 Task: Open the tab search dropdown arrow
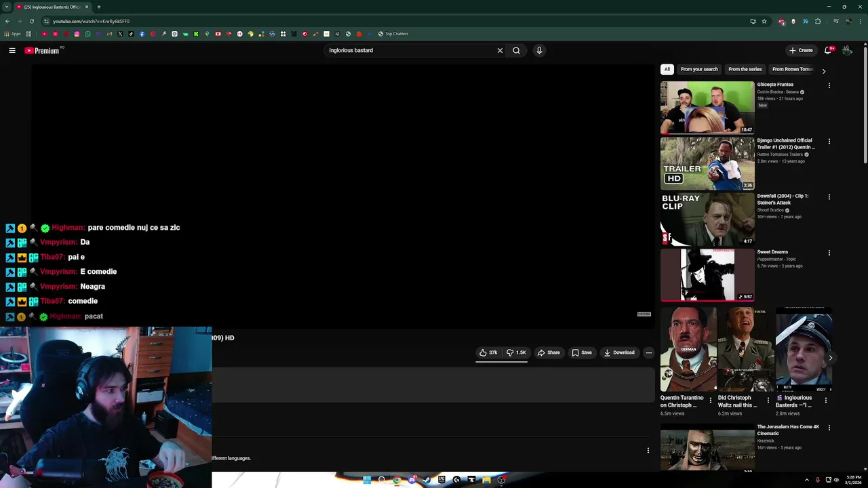pos(6,7)
